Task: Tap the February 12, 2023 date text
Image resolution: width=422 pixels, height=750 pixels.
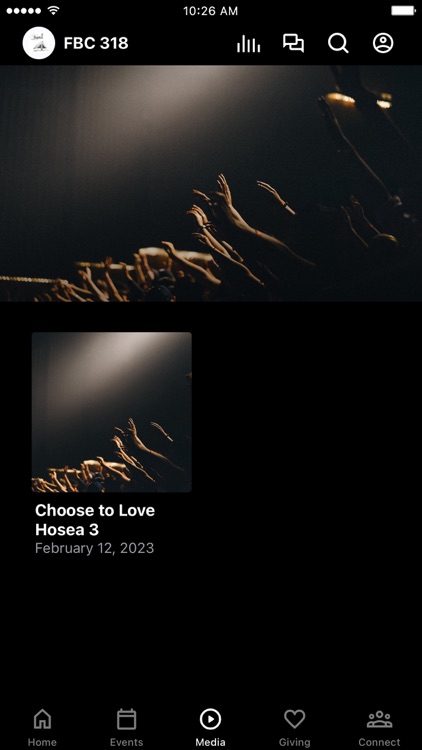Action: [x=94, y=548]
